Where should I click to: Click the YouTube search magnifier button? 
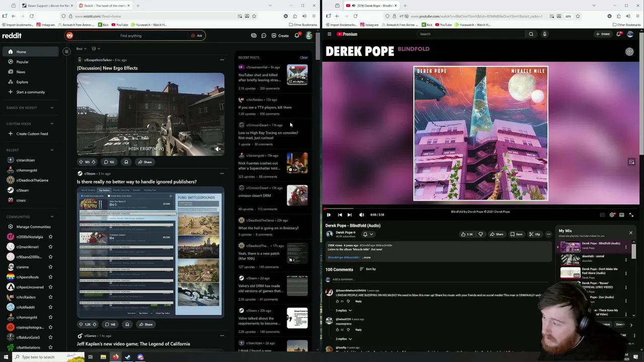[x=531, y=34]
